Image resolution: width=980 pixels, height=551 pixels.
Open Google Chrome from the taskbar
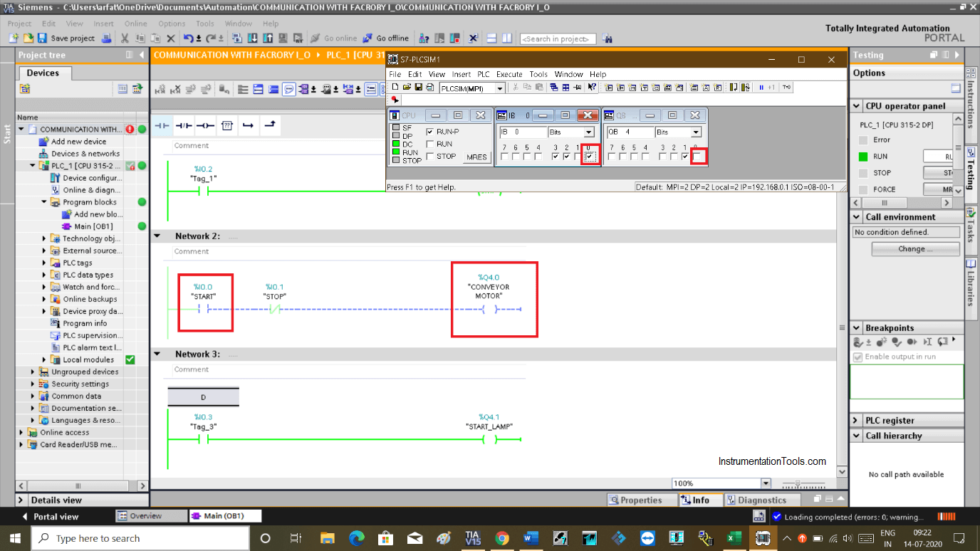pos(501,538)
